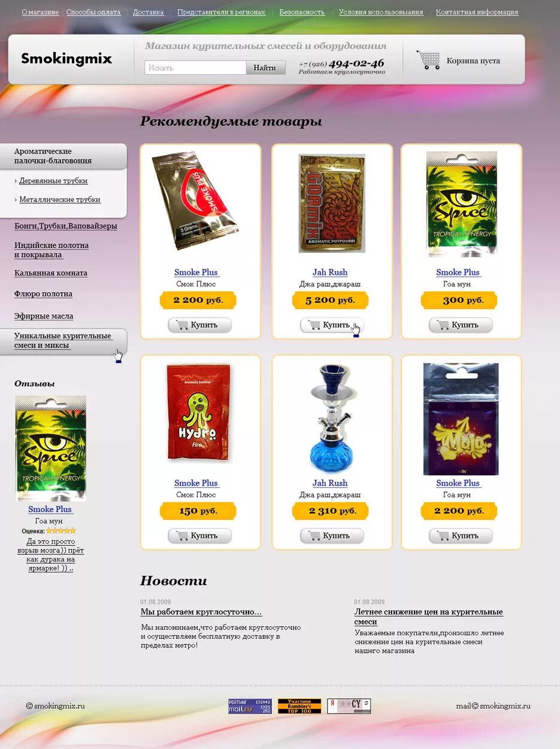The height and width of the screenshot is (749, 560).
Task: Expand the Уникальные курительные смеси и миксы category
Action: click(63, 341)
